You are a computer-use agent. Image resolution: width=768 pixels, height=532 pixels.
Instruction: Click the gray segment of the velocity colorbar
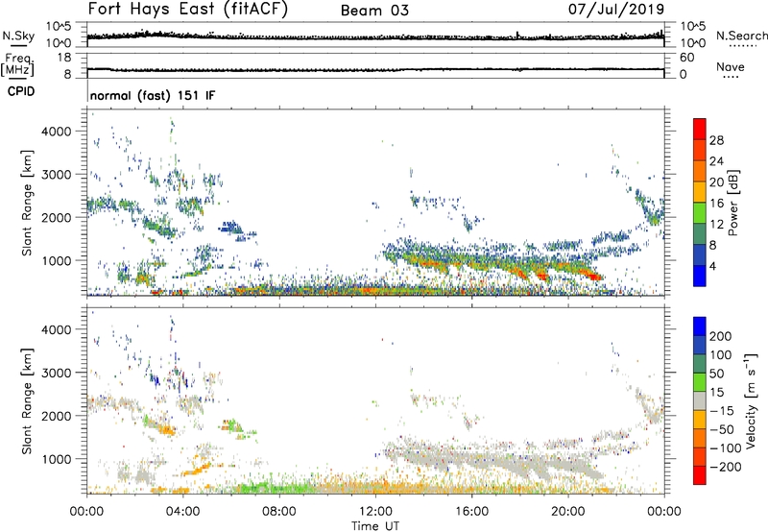coord(700,400)
